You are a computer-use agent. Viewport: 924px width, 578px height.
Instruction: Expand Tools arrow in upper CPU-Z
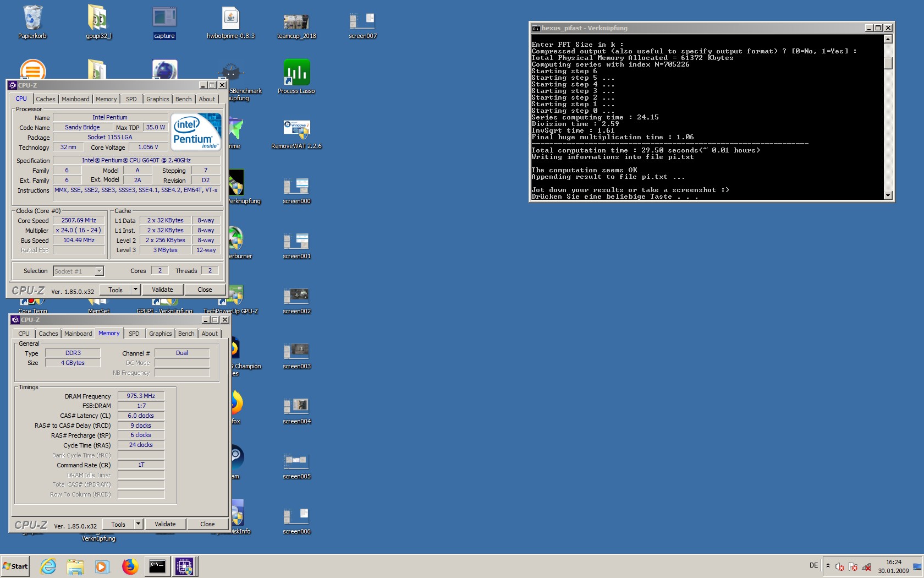(x=135, y=290)
